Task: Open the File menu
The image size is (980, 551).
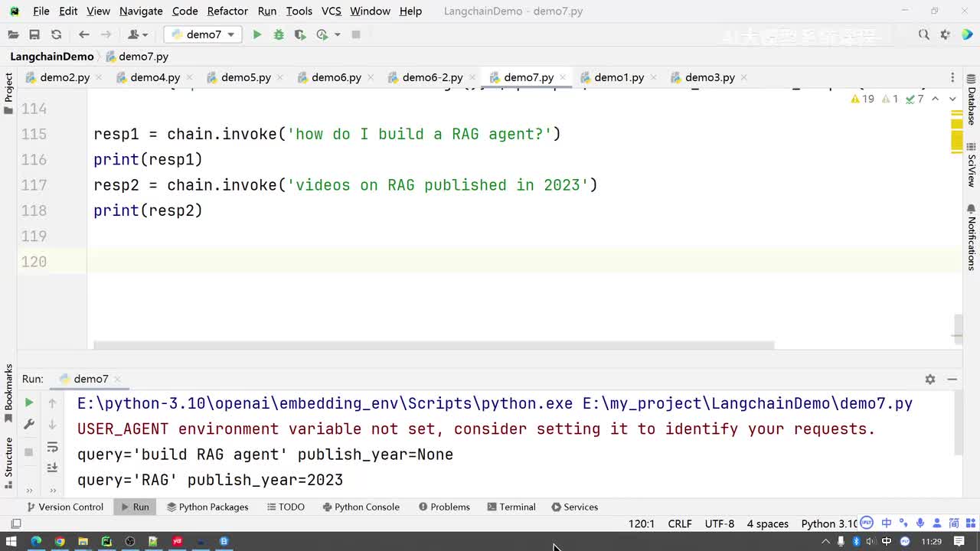Action: tap(41, 11)
